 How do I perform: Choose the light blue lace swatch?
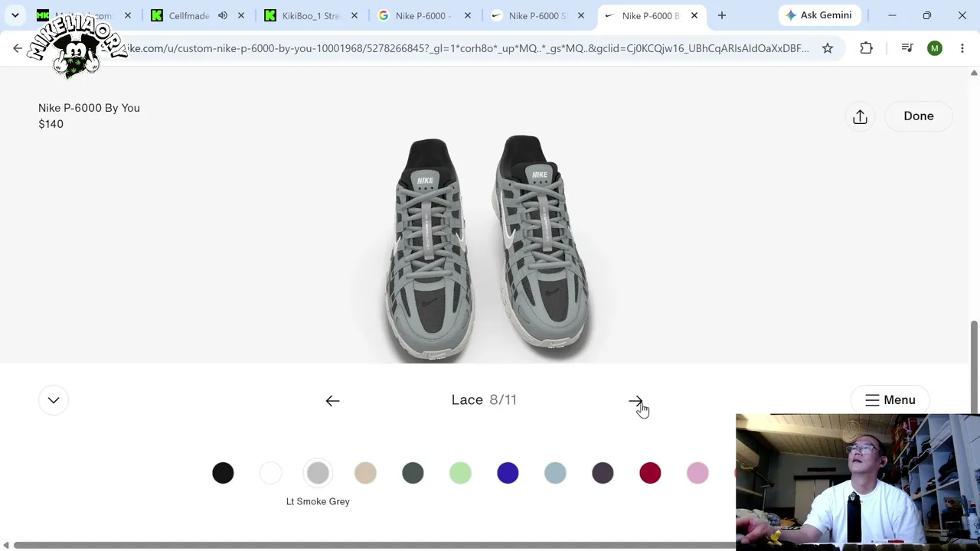coord(555,473)
